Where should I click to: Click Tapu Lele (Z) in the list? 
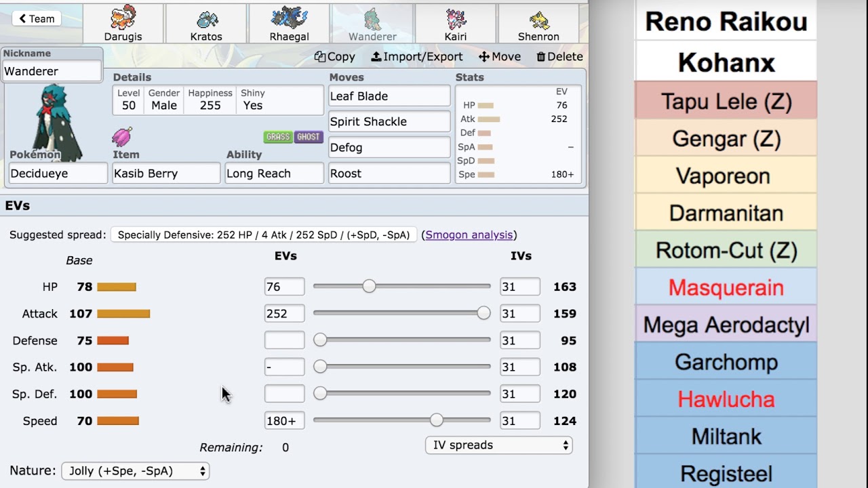pos(726,101)
